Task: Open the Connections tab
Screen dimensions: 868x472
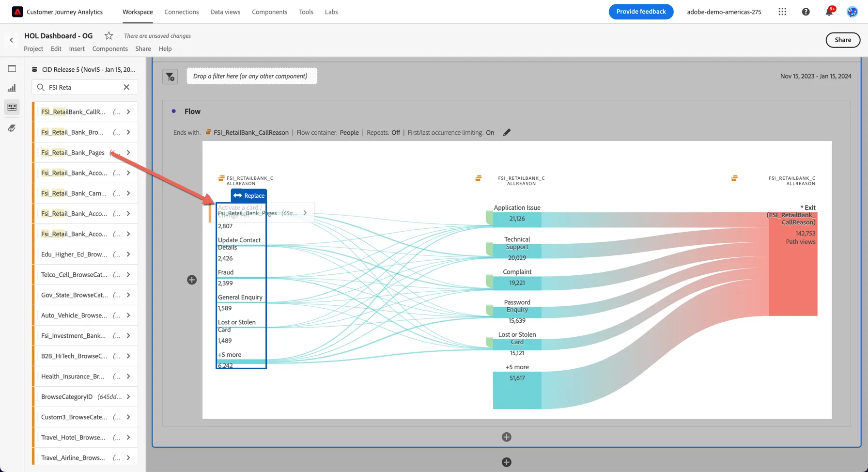Action: [182, 12]
